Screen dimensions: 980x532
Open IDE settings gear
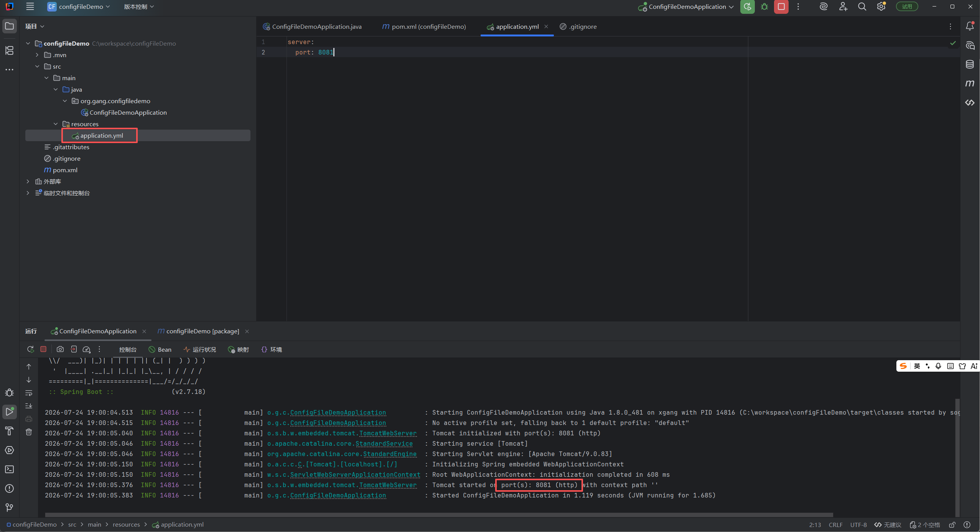tap(881, 7)
